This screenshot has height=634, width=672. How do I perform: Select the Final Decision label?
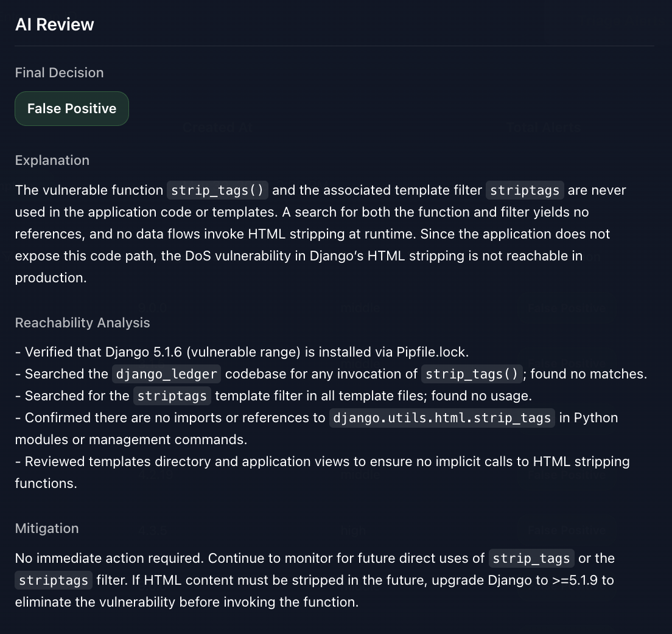point(59,72)
